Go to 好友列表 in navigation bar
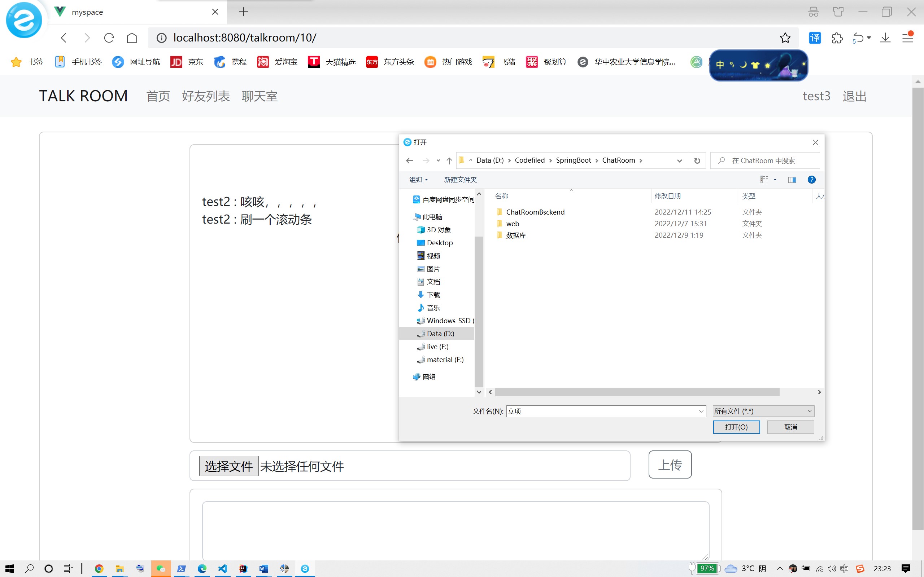The width and height of the screenshot is (924, 577). click(x=206, y=96)
